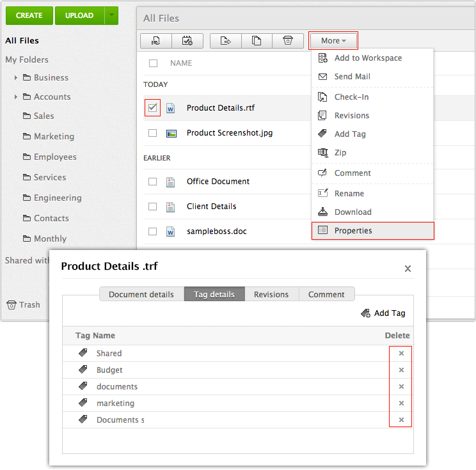Switch to Comment tab in dialog
The width and height of the screenshot is (476, 470).
327,294
